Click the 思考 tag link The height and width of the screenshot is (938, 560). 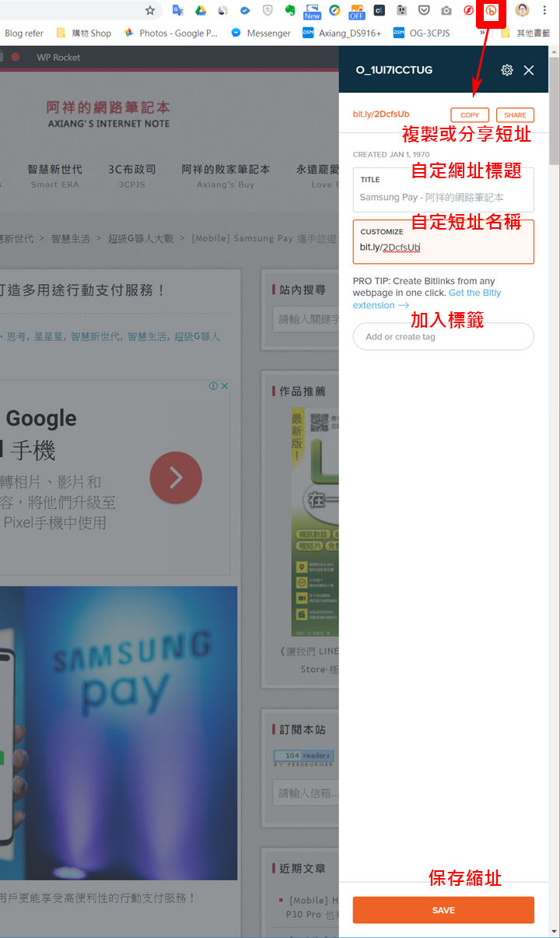[x=16, y=337]
